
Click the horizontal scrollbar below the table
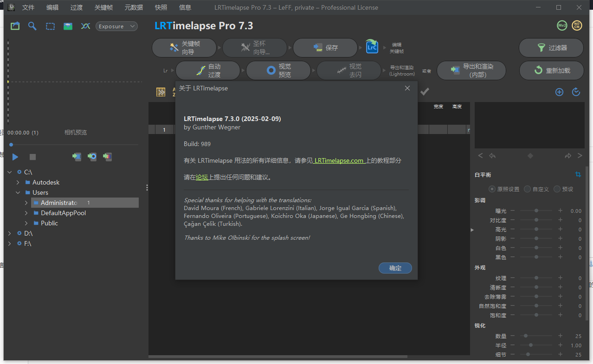point(278,357)
